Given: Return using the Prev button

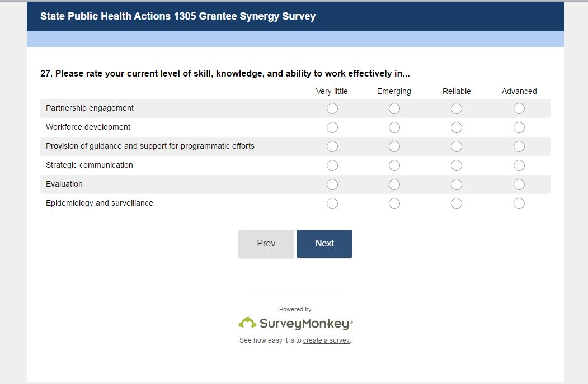Looking at the screenshot, I should 266,244.
